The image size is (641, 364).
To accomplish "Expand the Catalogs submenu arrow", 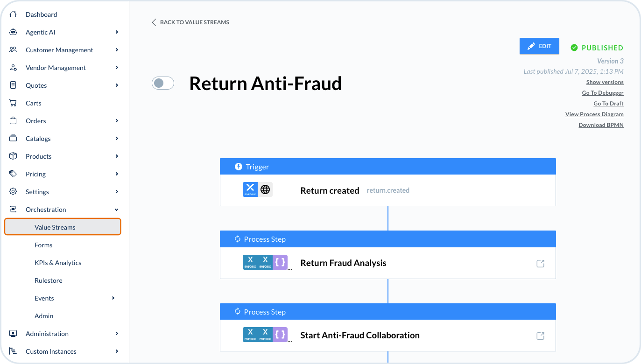I will tap(117, 139).
